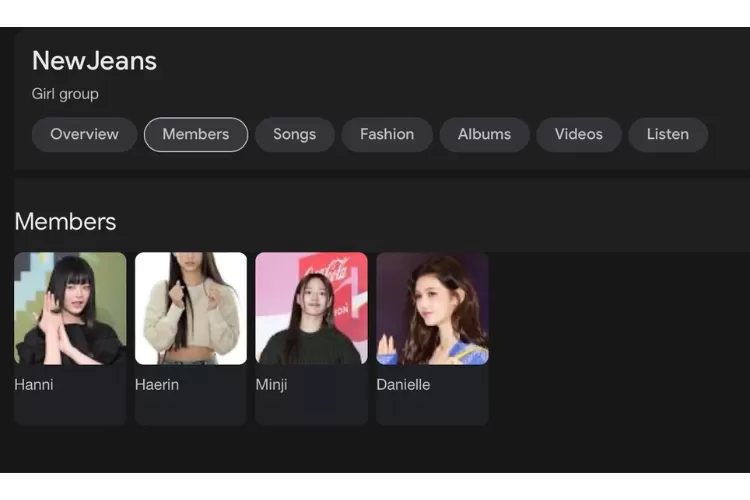Click the name Minji under her photo
Viewport: 750px width, 500px height.
coord(271,385)
